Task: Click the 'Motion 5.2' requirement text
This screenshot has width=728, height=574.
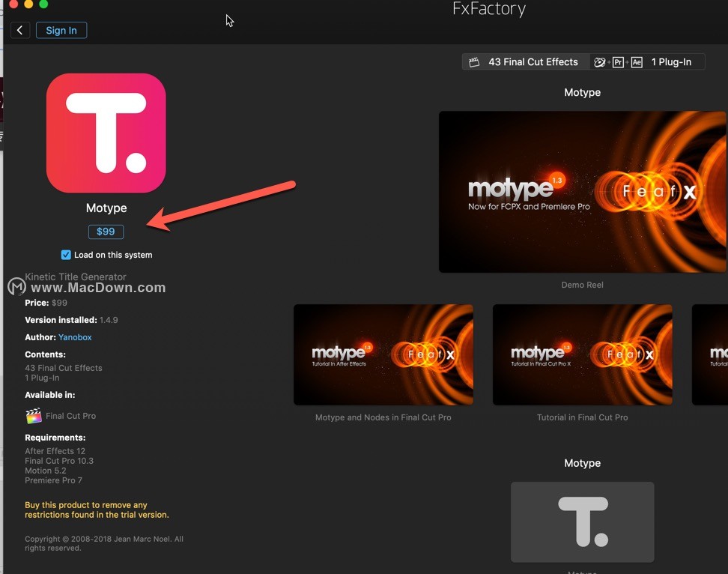Action: coord(46,471)
